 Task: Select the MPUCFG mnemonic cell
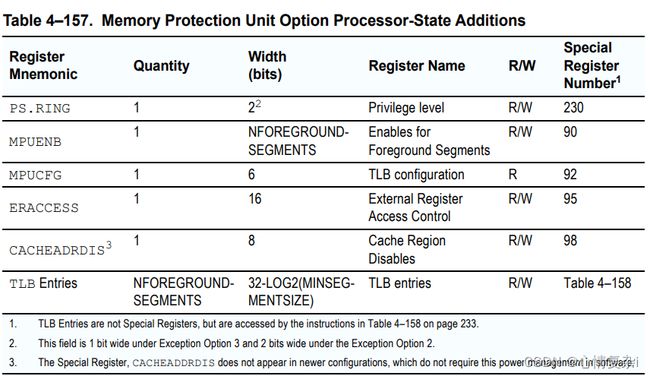pyautogui.click(x=35, y=175)
